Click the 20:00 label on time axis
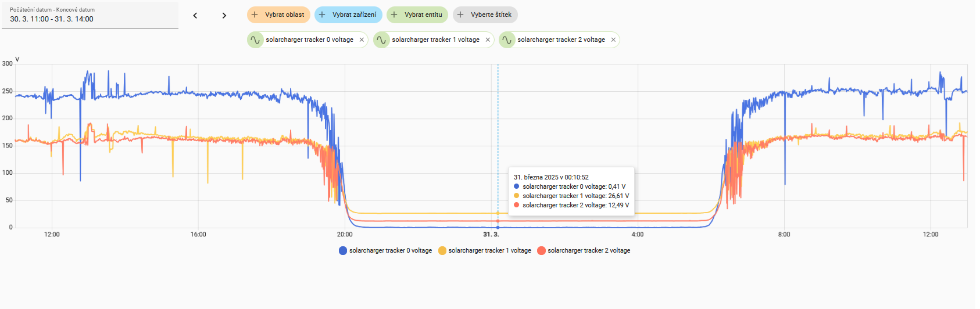Viewport: 980px width, 309px height. pyautogui.click(x=345, y=235)
